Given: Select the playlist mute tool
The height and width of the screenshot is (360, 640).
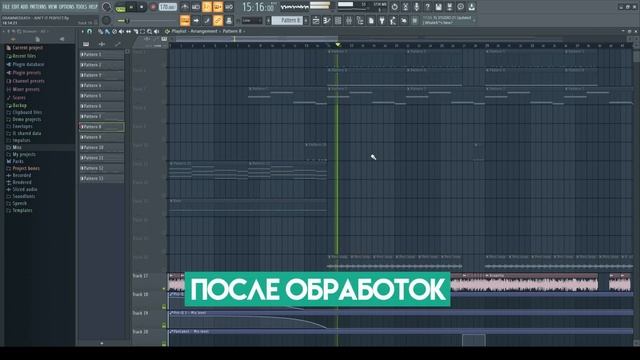Looking at the screenshot, I should pos(121,31).
